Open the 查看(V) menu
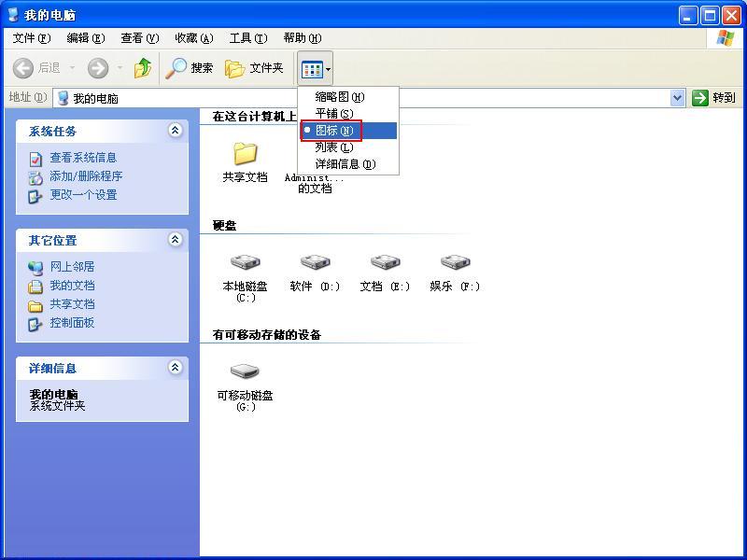This screenshot has width=747, height=560. coord(140,38)
